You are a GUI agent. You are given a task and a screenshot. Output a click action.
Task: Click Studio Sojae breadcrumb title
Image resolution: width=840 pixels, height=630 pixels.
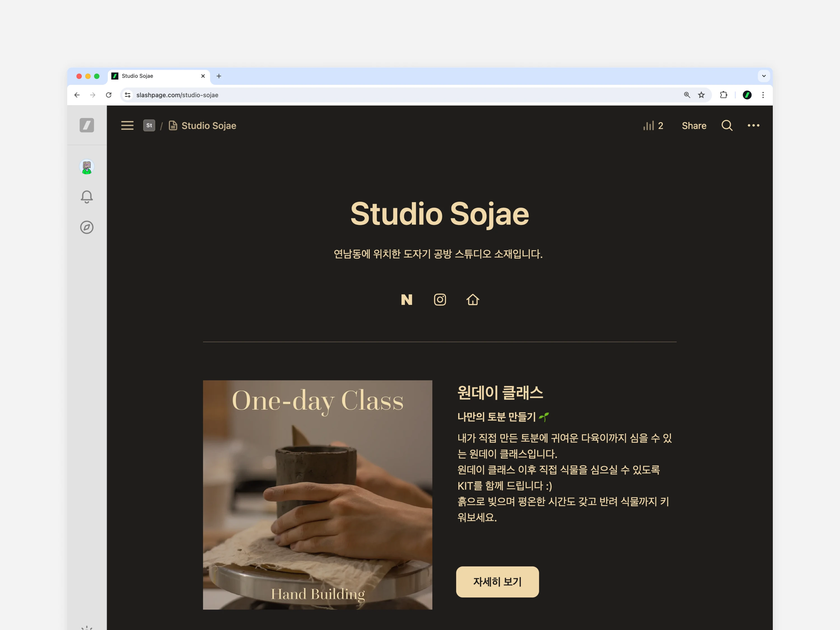(209, 126)
